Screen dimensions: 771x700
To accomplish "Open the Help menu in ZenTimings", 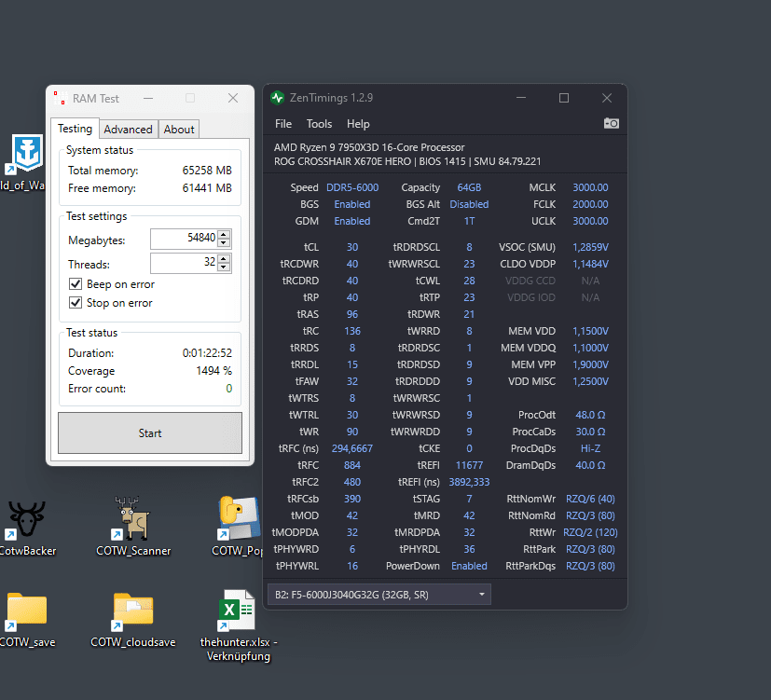I will 358,124.
